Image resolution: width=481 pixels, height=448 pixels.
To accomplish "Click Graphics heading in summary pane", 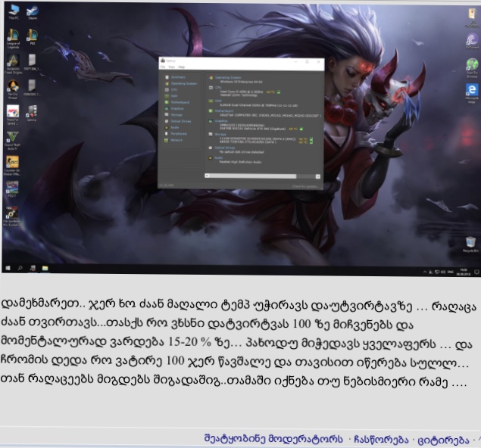I will (221, 121).
